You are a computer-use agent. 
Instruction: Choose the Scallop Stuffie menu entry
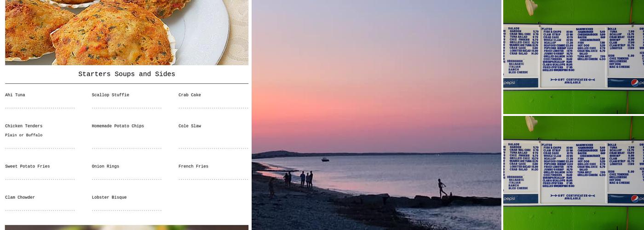(110, 95)
